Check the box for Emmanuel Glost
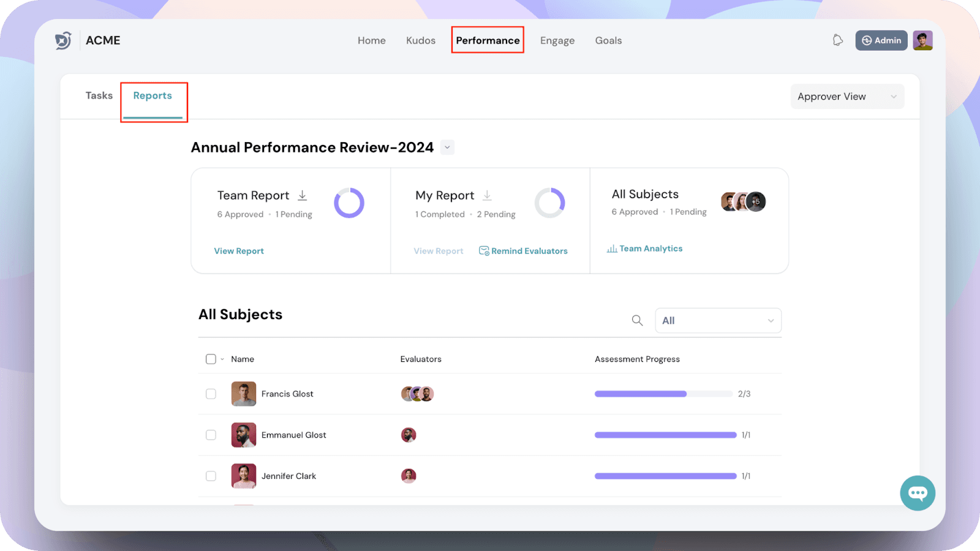This screenshot has height=551, width=980. click(211, 435)
